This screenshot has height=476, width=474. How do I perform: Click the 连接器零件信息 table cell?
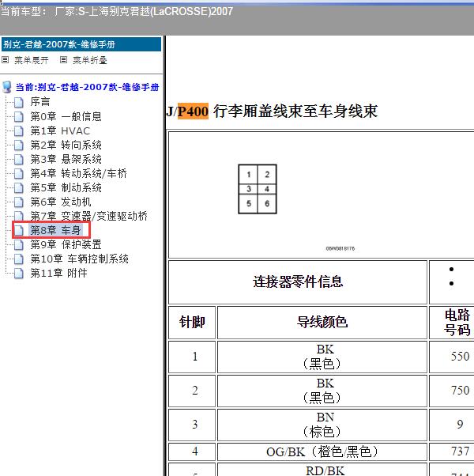click(298, 282)
